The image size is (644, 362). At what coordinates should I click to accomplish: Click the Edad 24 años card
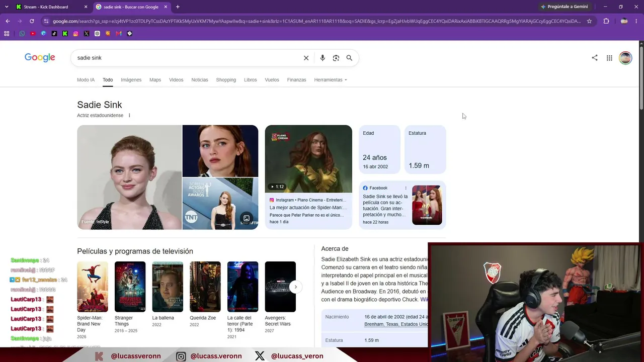click(x=379, y=150)
